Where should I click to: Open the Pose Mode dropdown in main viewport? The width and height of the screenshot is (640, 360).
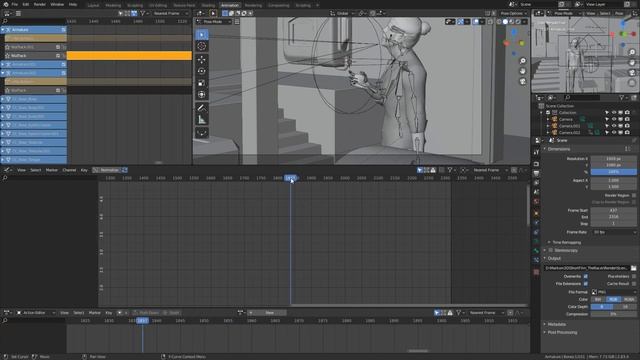[x=213, y=22]
